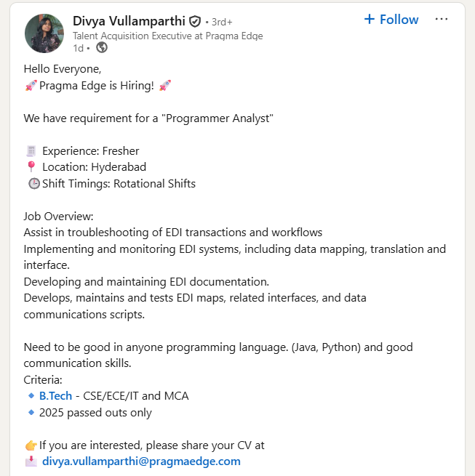Open the three-dot post options menu
The image size is (475, 476).
coord(442,19)
